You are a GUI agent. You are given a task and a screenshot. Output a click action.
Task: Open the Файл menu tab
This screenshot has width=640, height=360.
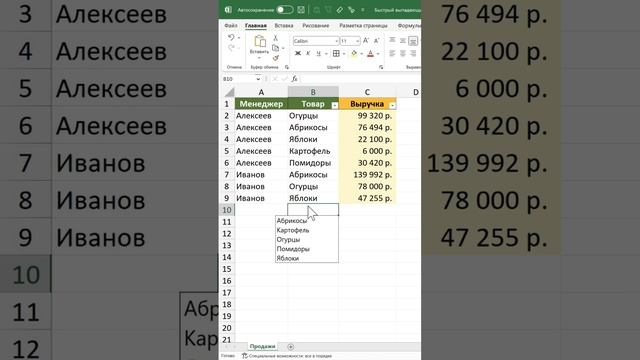(231, 25)
